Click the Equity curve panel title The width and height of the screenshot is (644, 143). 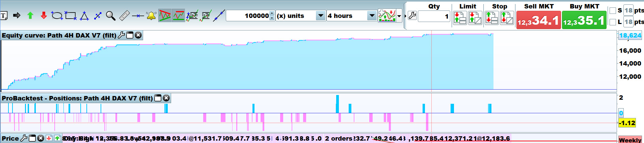[x=59, y=35]
